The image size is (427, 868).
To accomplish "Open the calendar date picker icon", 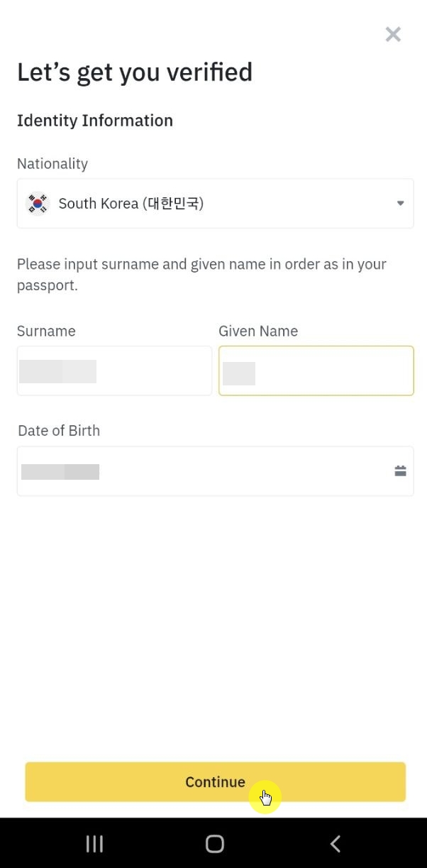I will point(400,471).
